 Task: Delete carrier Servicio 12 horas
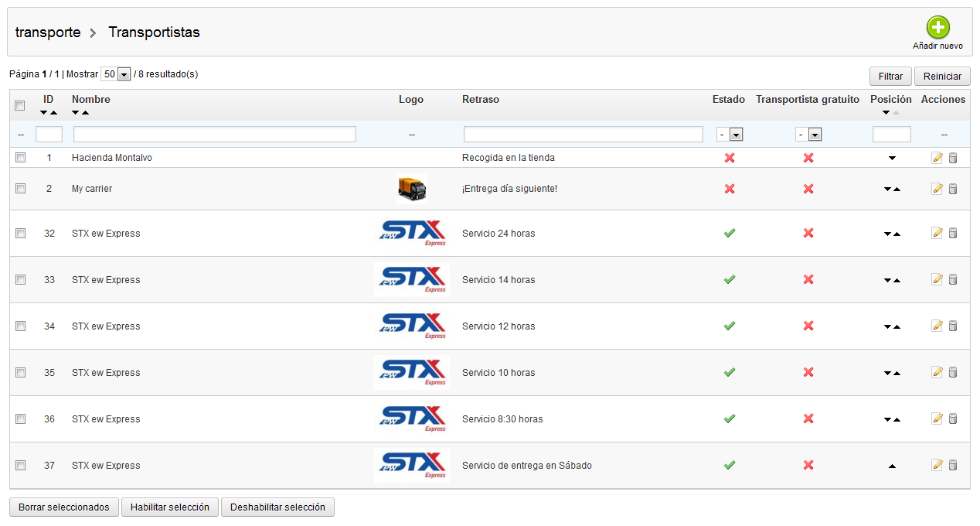point(953,326)
